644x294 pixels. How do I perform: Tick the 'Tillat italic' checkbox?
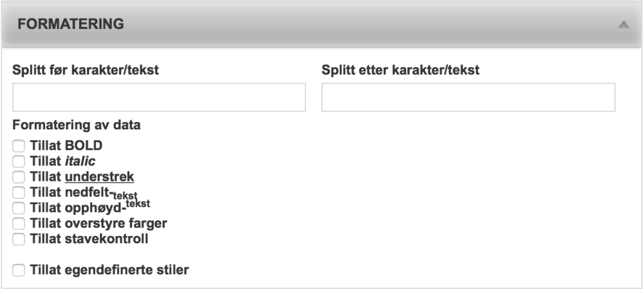point(19,161)
